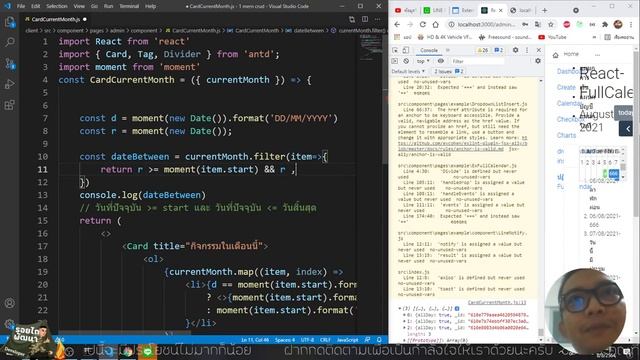Open the Terminal menu
The width and height of the screenshot is (640, 360).
click(x=129, y=6)
